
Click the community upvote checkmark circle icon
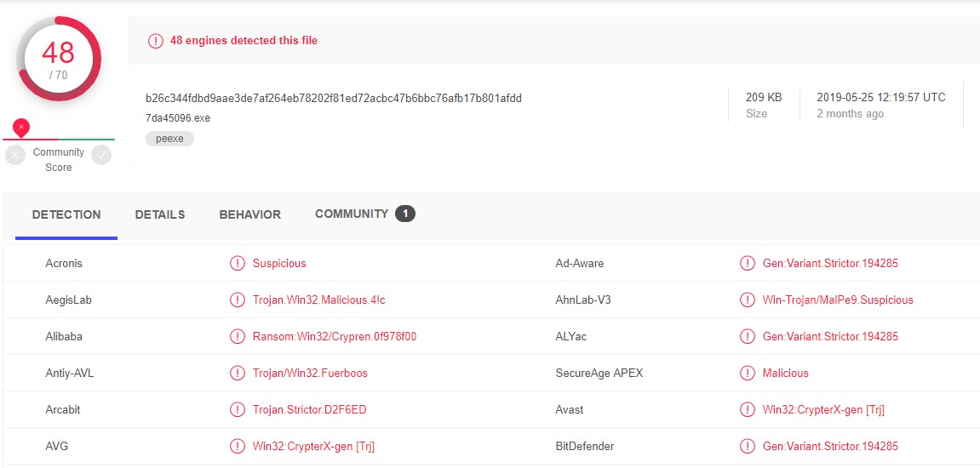click(101, 155)
